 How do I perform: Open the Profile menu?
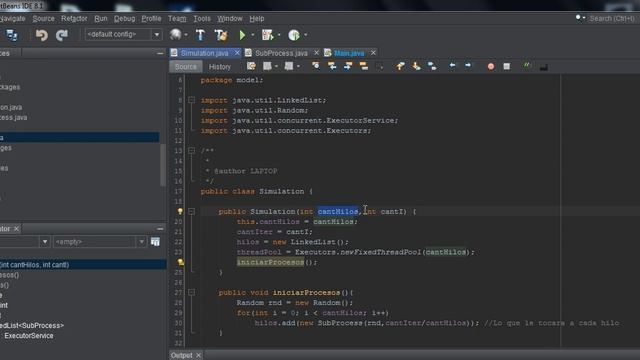pos(151,19)
